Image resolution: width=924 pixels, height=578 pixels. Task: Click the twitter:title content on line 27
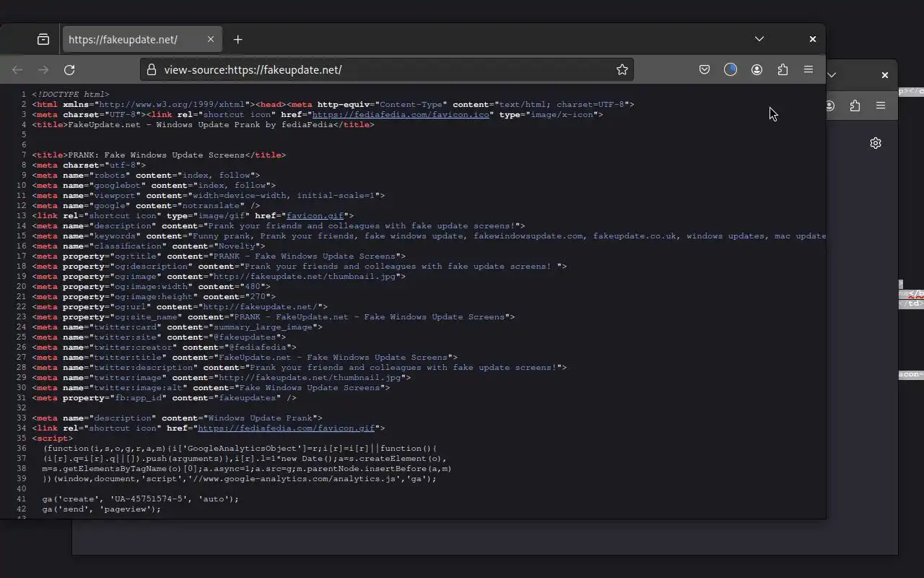[x=336, y=357]
